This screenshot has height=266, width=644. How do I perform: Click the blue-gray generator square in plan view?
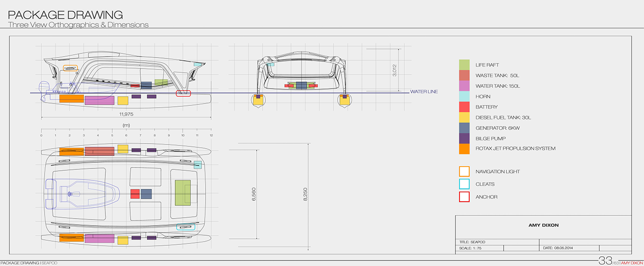pos(146,194)
